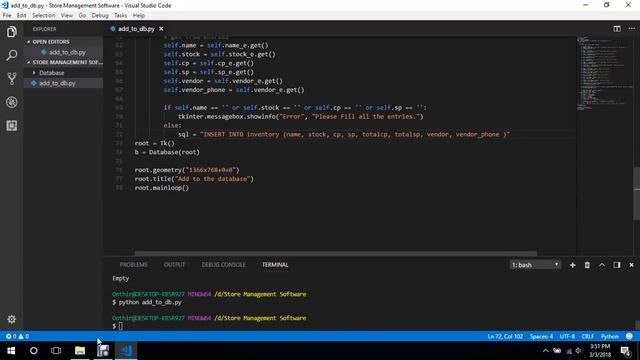Viewport: 640px width, 360px height.
Task: Click the editor horizontal scrollbar
Action: point(336,253)
